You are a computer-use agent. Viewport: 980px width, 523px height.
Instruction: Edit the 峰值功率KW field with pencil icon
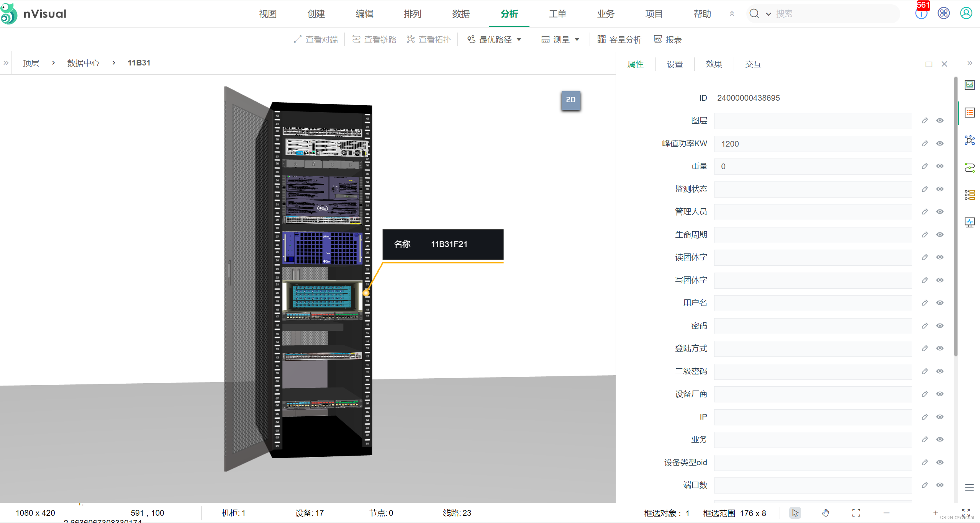924,144
